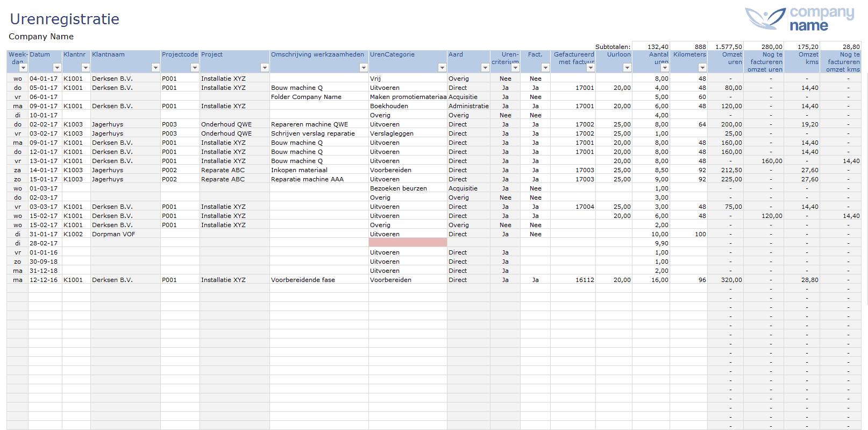868x430 pixels.
Task: Select cell Inkopen materiaal
Action: 319,170
